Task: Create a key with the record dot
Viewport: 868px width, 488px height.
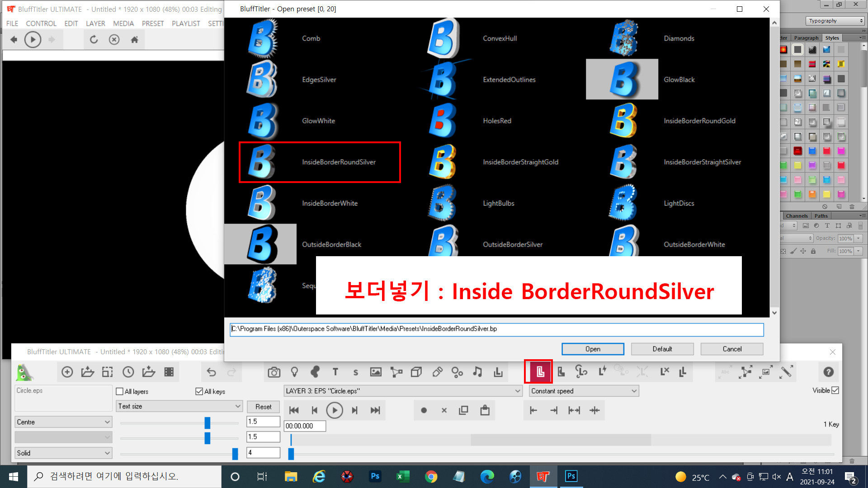Action: pyautogui.click(x=424, y=410)
